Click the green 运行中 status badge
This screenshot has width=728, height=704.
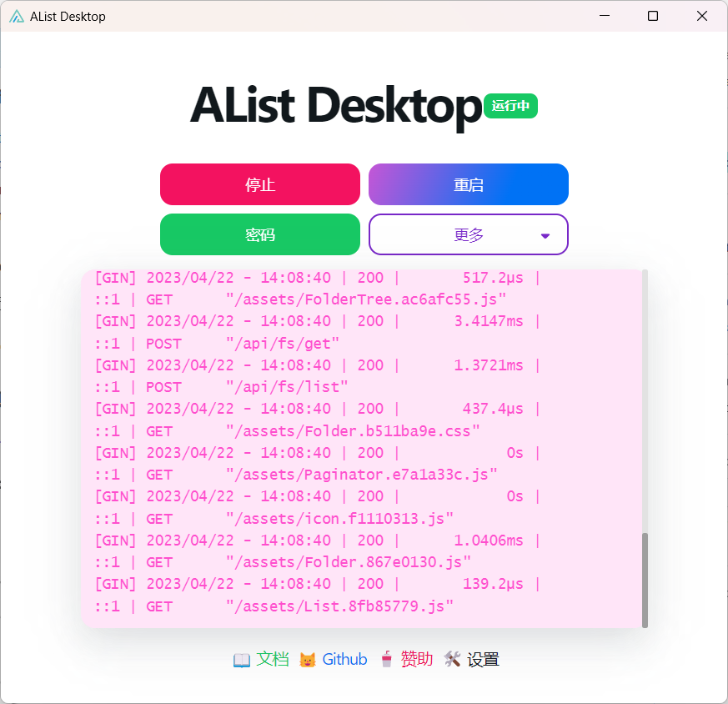pyautogui.click(x=510, y=106)
